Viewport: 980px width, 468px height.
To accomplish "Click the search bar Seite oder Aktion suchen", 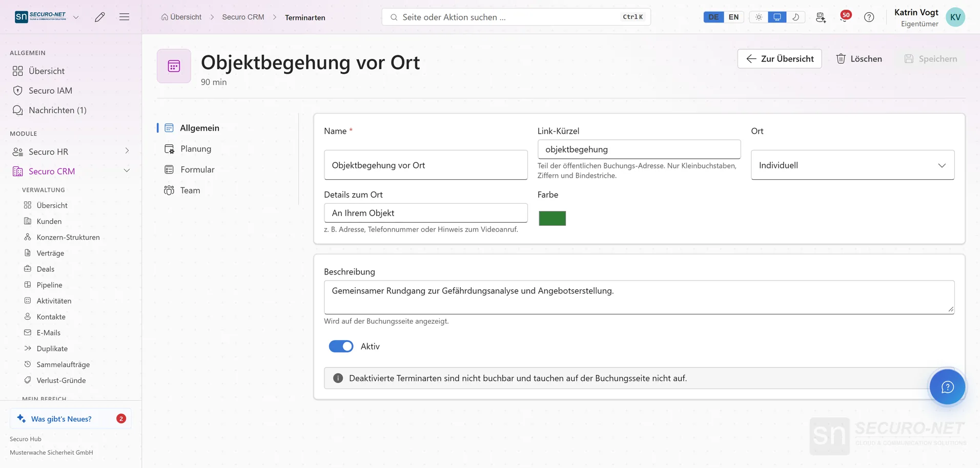I will (x=516, y=17).
